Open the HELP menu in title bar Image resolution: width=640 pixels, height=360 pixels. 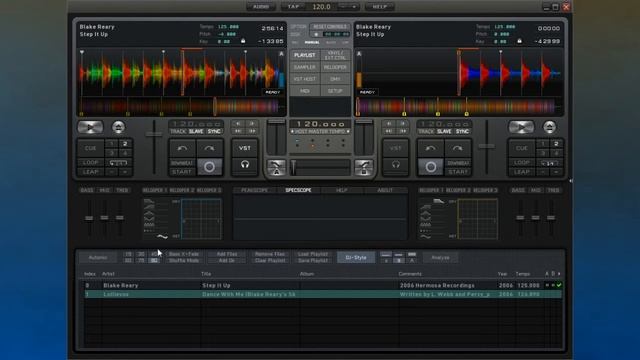pyautogui.click(x=380, y=7)
